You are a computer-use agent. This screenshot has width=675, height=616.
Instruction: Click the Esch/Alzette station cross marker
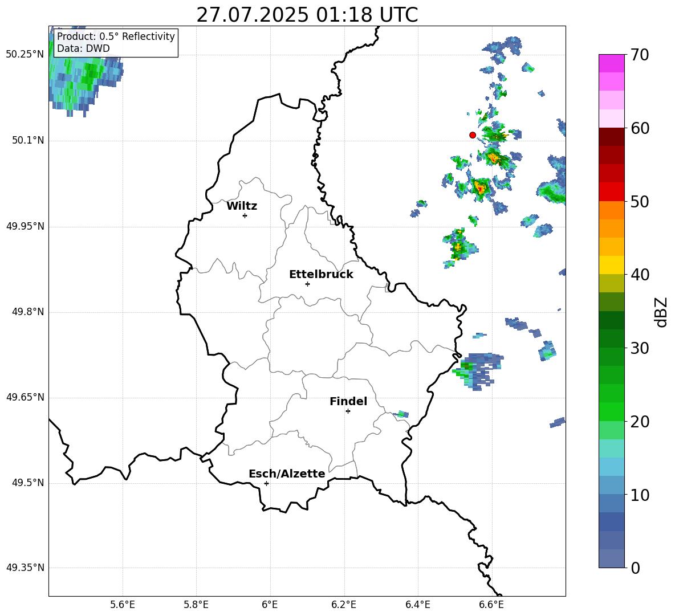point(266,483)
